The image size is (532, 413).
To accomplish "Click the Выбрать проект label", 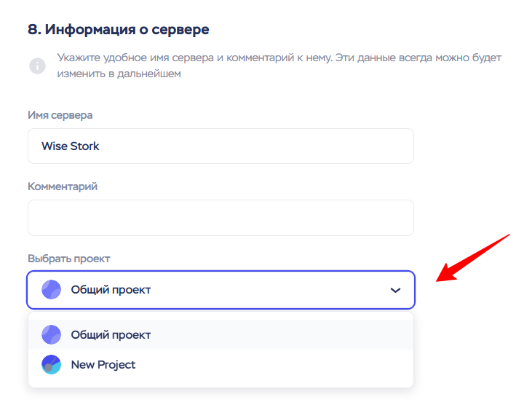I will [x=68, y=259].
